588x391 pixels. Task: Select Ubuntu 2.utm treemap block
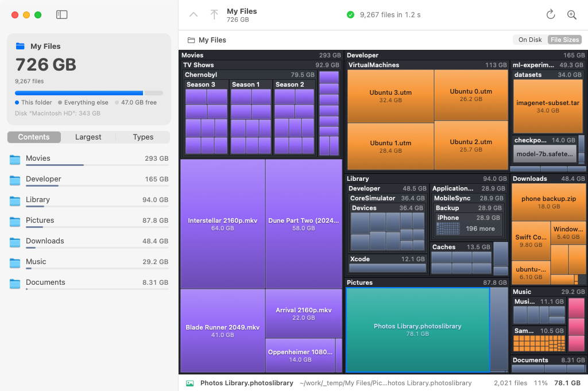tap(471, 145)
